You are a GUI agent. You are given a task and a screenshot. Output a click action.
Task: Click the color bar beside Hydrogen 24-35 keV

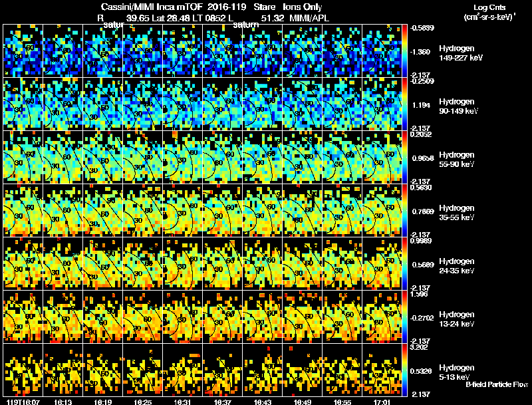coord(404,264)
